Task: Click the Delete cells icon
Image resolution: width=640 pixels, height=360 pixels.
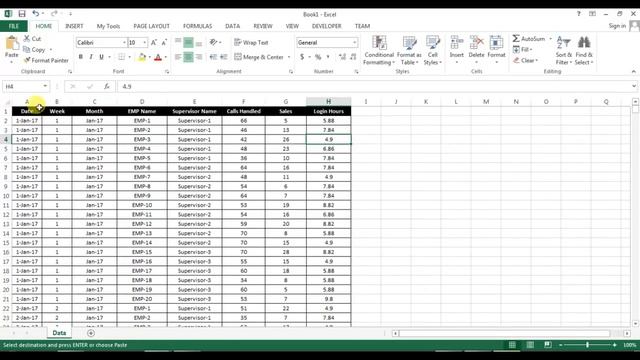Action: 476,42
